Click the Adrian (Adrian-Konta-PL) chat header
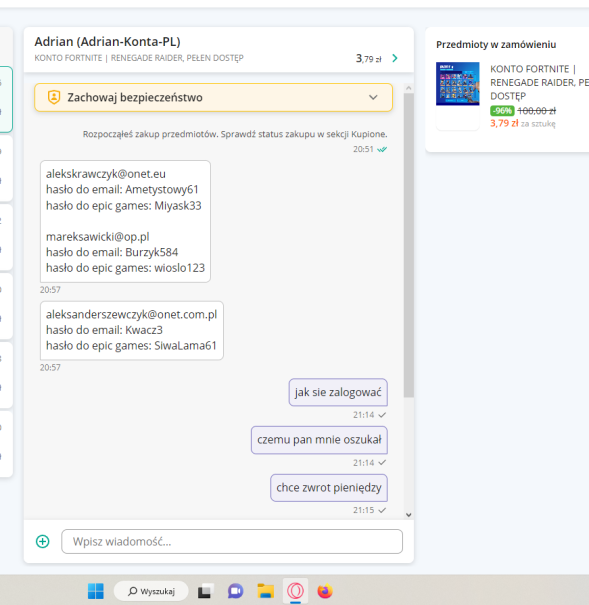589x605 pixels. [107, 42]
